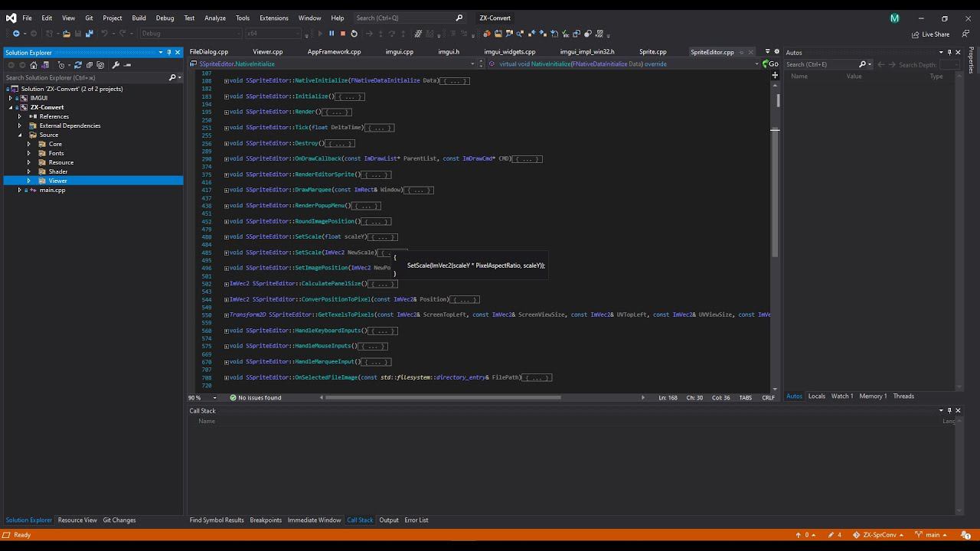Open Solution Explorer properties wrench icon
The image size is (980, 551).
click(116, 65)
